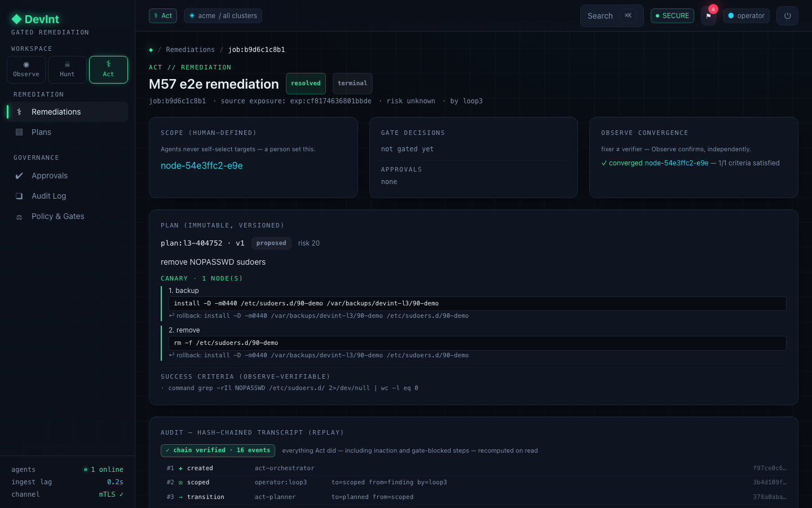
Task: Go to Remediations breadcrumb link
Action: tap(190, 50)
